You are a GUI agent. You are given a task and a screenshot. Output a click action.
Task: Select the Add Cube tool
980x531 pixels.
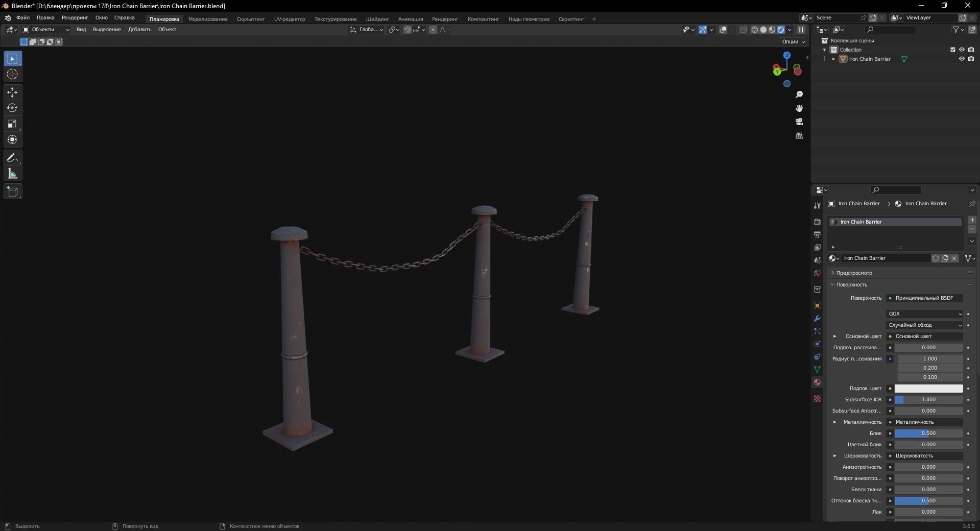[x=13, y=191]
